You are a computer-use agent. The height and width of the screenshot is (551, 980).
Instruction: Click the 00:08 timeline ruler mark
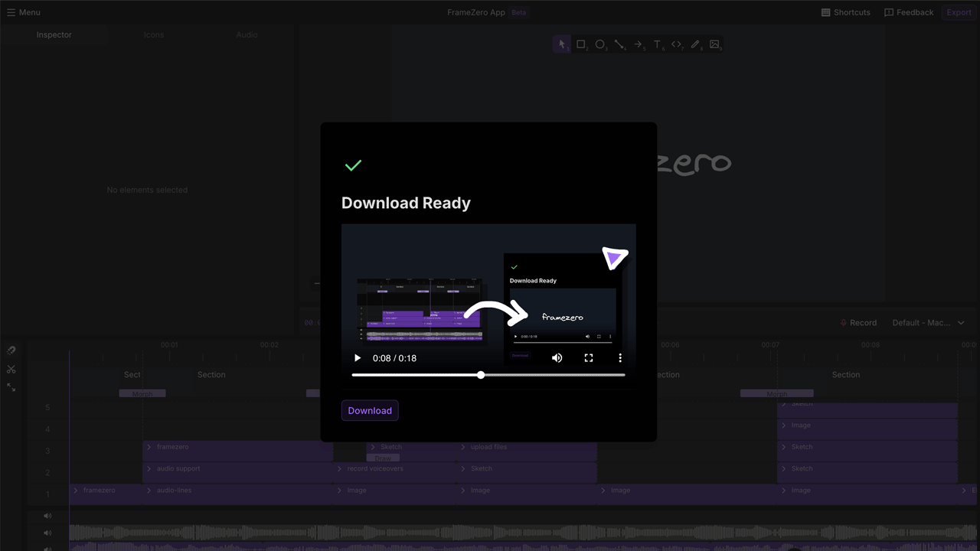point(871,345)
